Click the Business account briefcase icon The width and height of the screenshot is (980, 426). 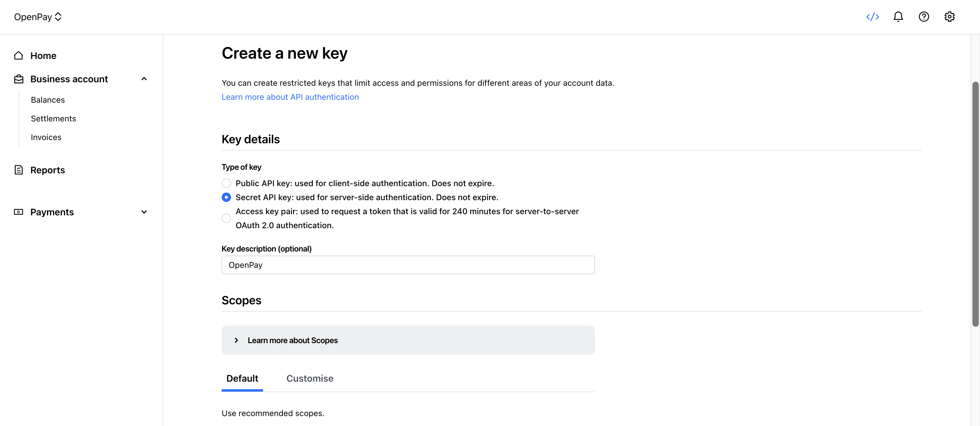click(x=19, y=79)
